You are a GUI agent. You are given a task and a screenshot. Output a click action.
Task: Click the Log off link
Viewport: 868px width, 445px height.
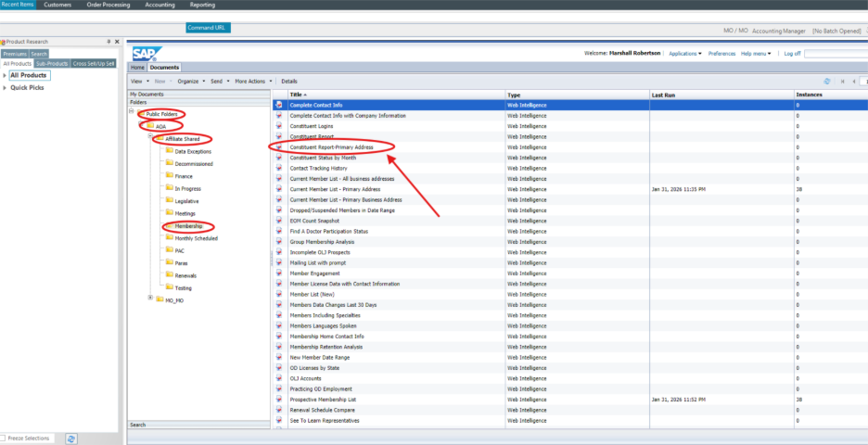(x=791, y=54)
